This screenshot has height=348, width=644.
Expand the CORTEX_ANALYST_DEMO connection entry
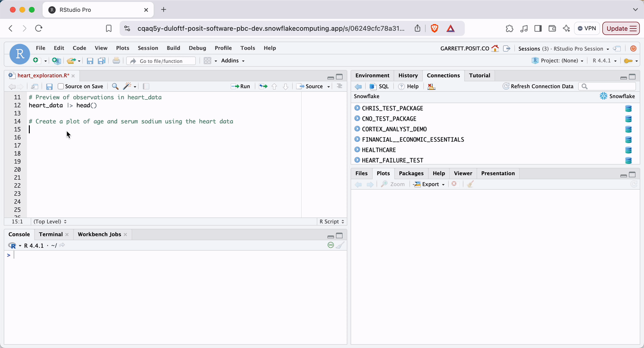357,129
